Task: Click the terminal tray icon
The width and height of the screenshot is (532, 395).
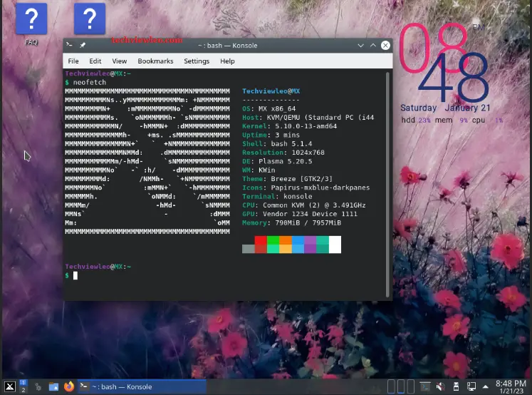Action: pyautogui.click(x=424, y=386)
